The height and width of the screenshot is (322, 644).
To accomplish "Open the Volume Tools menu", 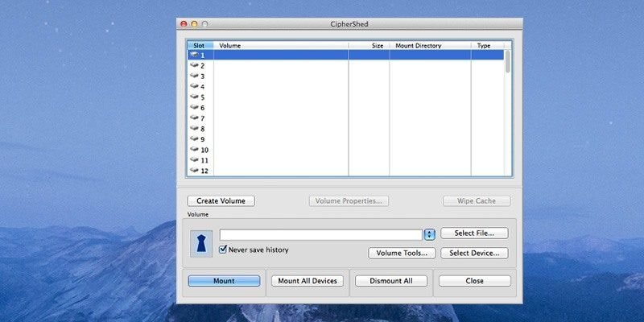I will point(402,253).
